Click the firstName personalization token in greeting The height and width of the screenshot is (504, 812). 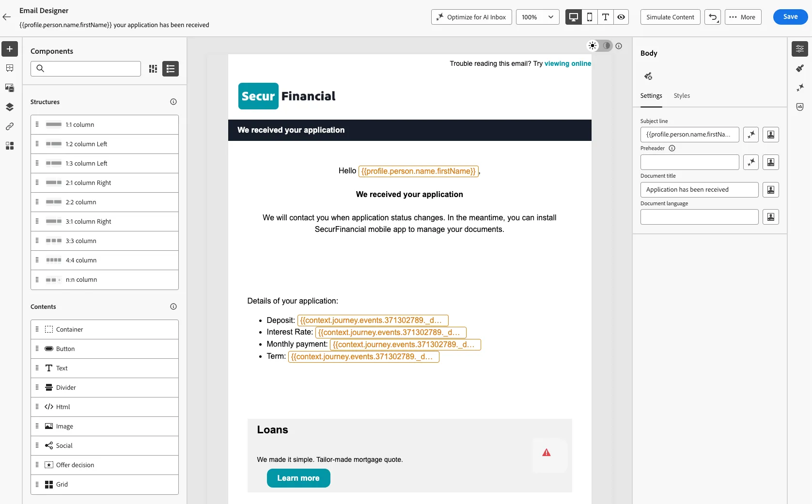pos(419,171)
